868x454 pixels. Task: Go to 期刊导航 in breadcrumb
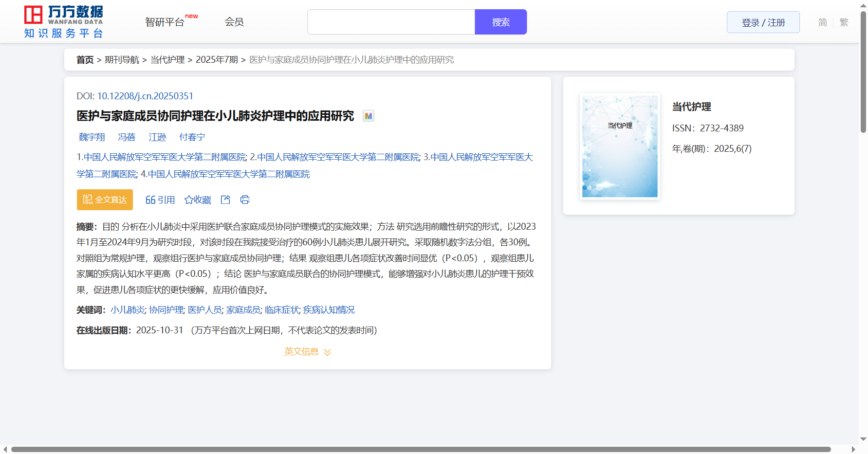tap(122, 60)
